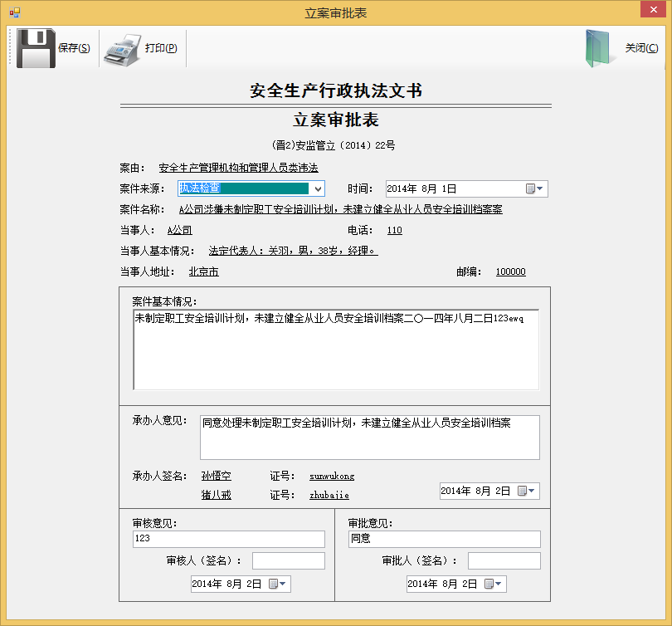Expand the 案件来源 dropdown list

click(318, 189)
